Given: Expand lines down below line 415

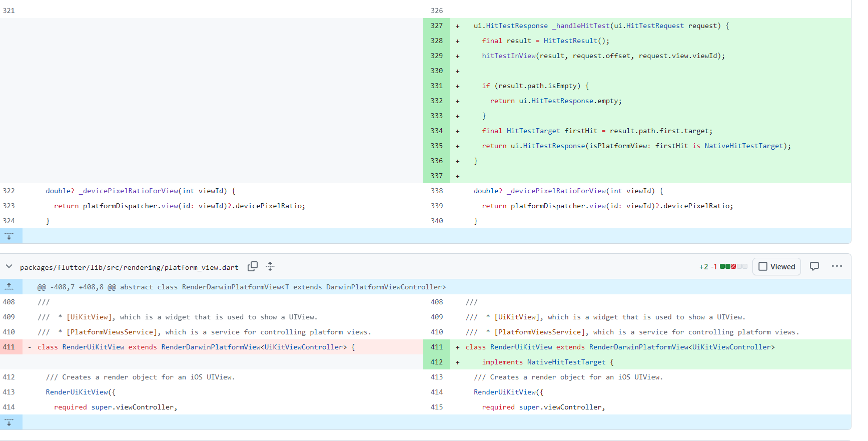Looking at the screenshot, I should click(x=10, y=422).
